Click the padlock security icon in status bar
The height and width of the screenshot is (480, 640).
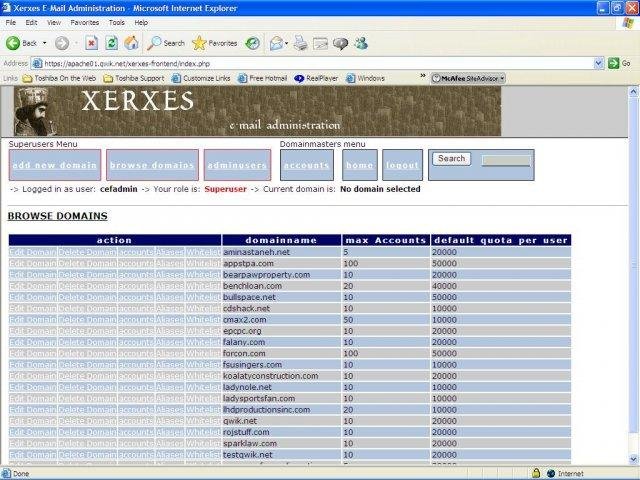pos(536,473)
